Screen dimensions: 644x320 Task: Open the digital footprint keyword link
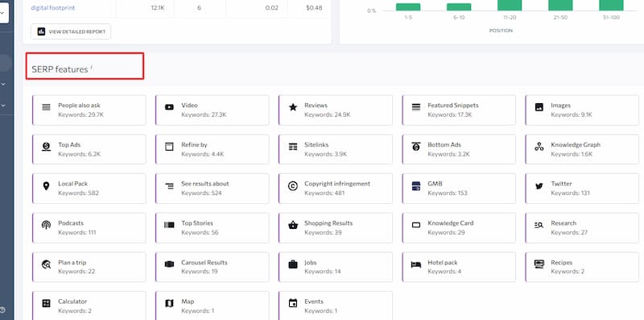(53, 8)
